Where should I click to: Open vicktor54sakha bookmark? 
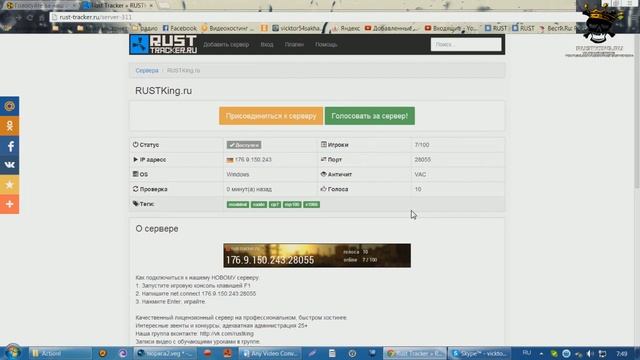click(x=296, y=28)
